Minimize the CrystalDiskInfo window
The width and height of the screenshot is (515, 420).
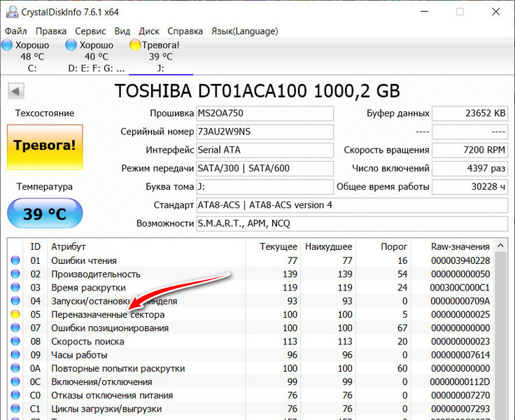pyautogui.click(x=425, y=12)
